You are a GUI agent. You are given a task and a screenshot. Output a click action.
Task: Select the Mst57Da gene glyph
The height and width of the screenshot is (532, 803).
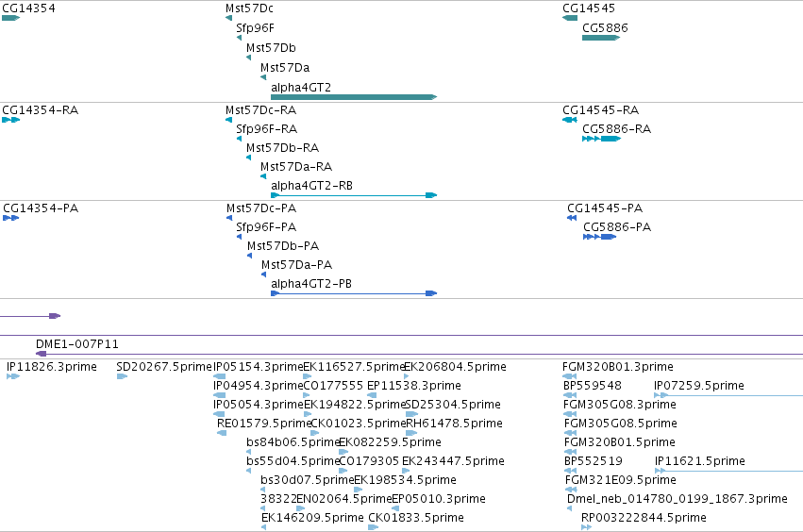pyautogui.click(x=263, y=77)
